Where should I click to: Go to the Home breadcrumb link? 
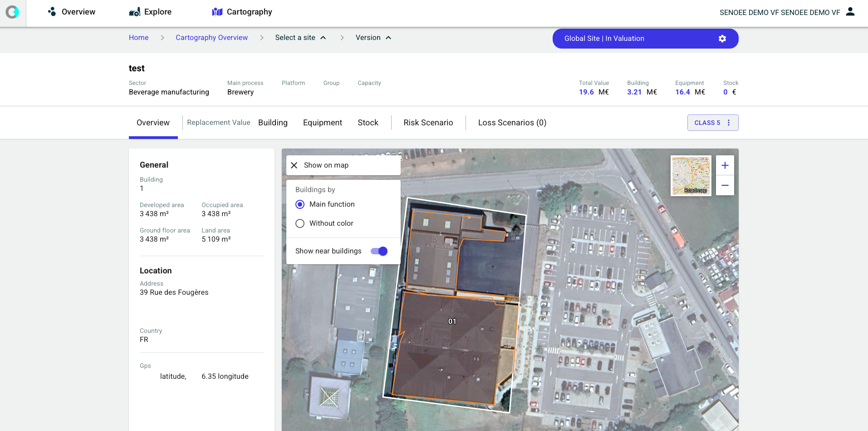coord(138,38)
